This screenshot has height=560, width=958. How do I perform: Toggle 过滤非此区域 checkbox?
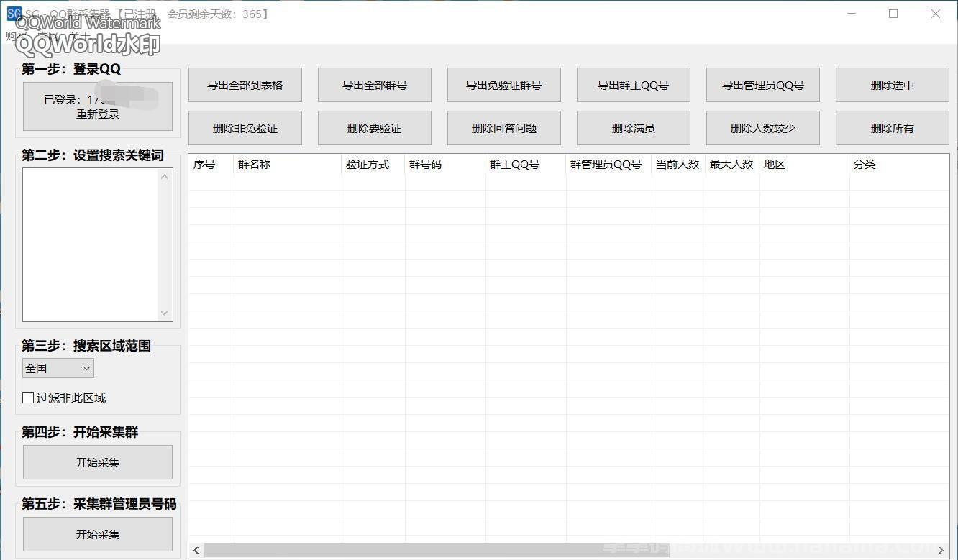[28, 398]
